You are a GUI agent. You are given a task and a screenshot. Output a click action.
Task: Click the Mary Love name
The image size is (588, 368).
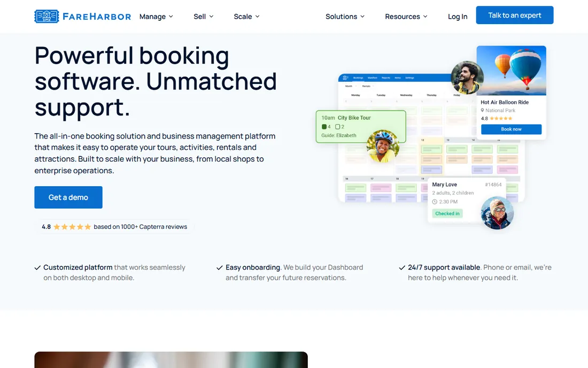[444, 185]
